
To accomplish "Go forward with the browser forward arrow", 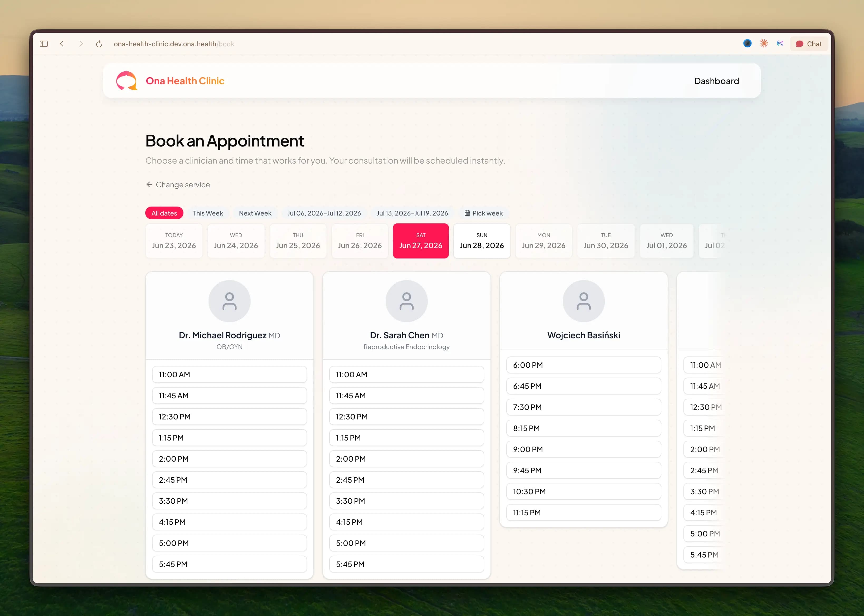I will pyautogui.click(x=81, y=44).
